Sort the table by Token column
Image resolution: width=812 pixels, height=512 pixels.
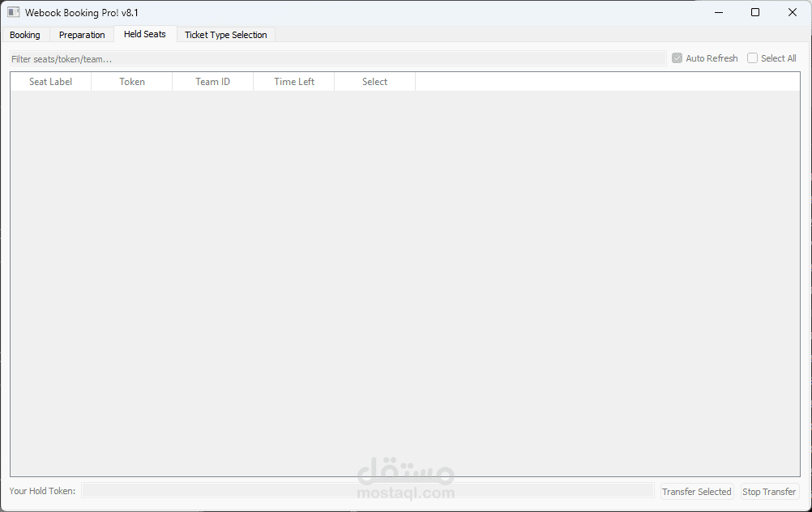click(131, 81)
